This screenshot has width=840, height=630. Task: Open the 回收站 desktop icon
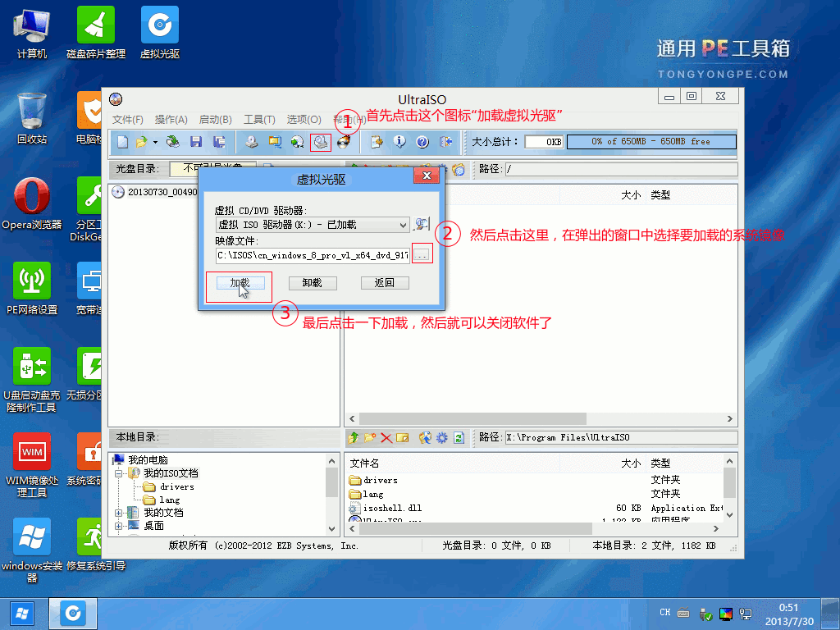(32, 118)
